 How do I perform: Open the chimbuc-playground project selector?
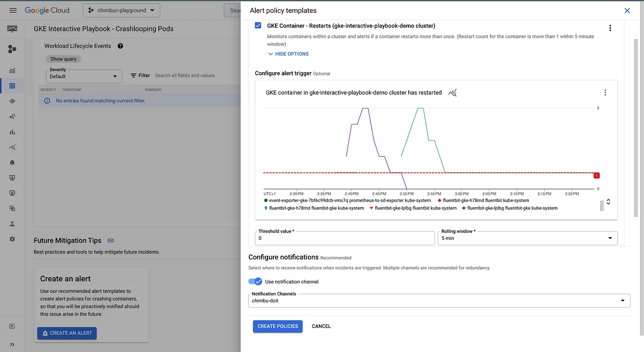coord(121,10)
